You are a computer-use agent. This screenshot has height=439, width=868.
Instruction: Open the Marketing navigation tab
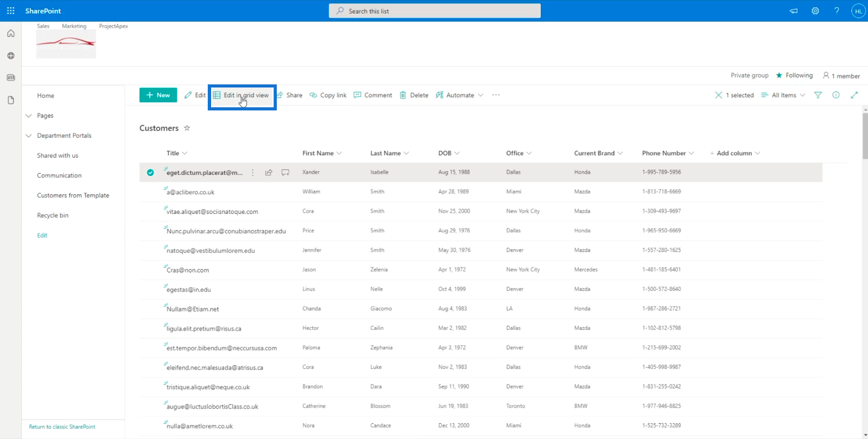[74, 26]
